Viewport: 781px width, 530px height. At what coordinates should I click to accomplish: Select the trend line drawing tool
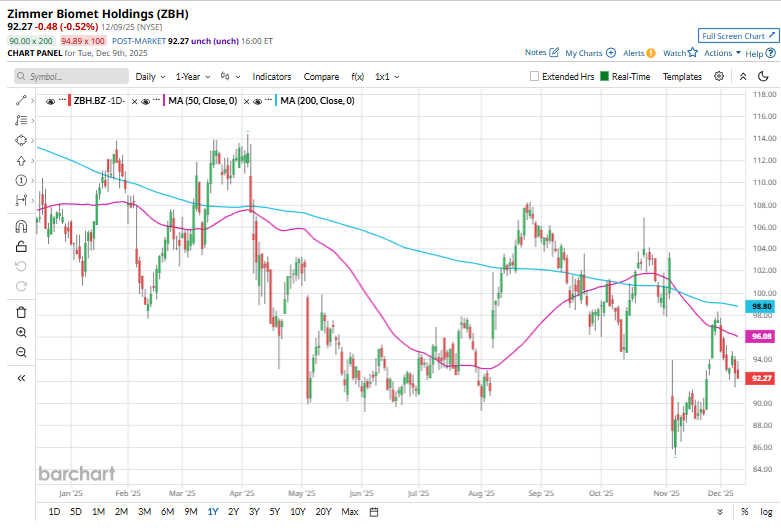[x=20, y=100]
